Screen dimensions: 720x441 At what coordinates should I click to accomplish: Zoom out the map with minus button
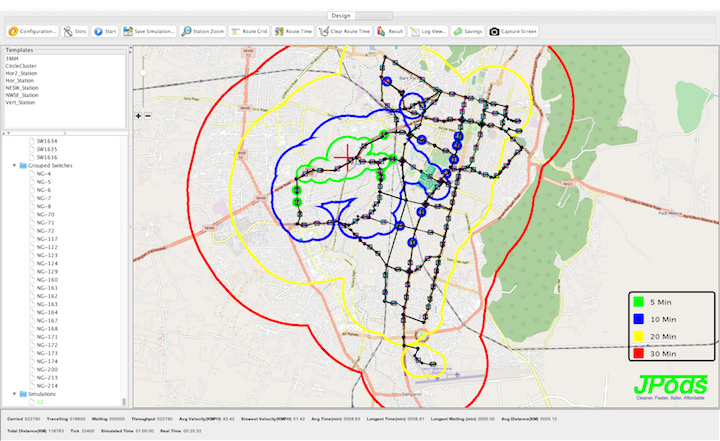(149, 116)
